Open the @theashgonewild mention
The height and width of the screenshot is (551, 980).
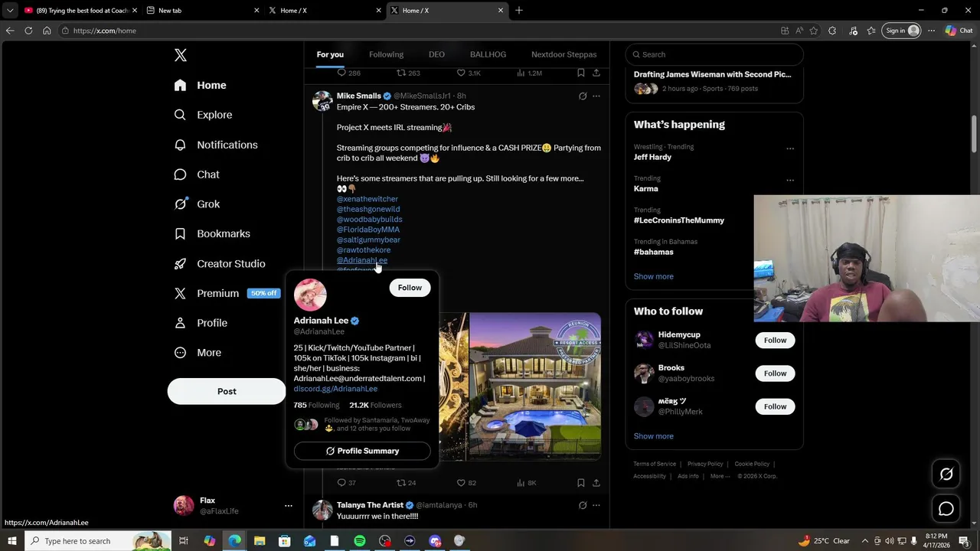tap(368, 209)
